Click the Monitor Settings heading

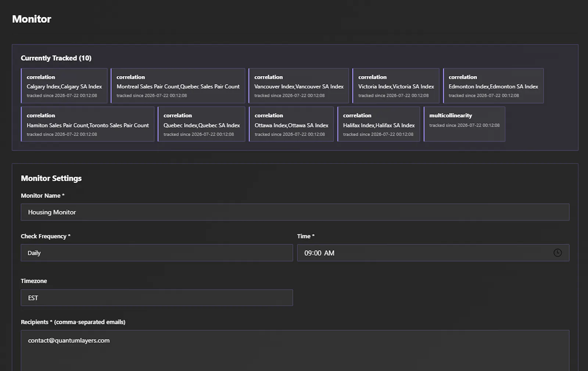click(51, 178)
